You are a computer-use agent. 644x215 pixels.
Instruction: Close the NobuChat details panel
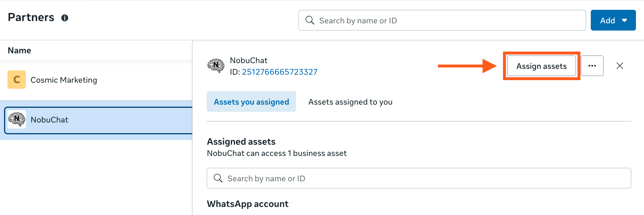(x=620, y=66)
